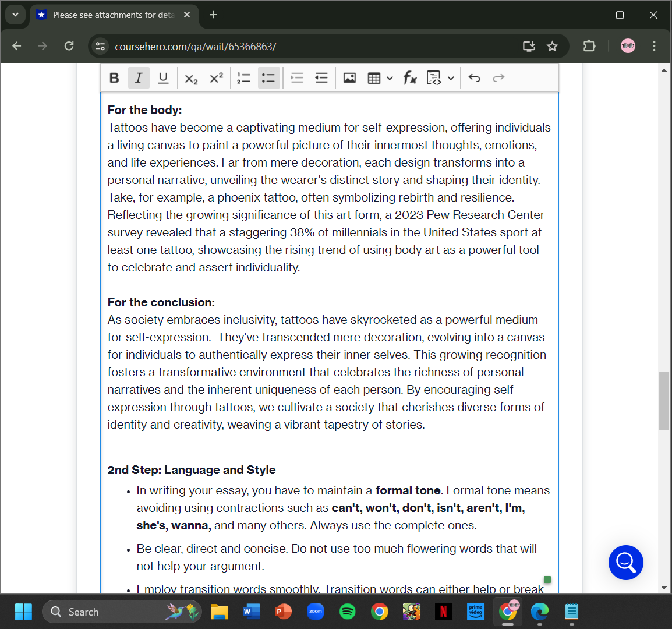Toggle numbered list formatting

click(243, 77)
